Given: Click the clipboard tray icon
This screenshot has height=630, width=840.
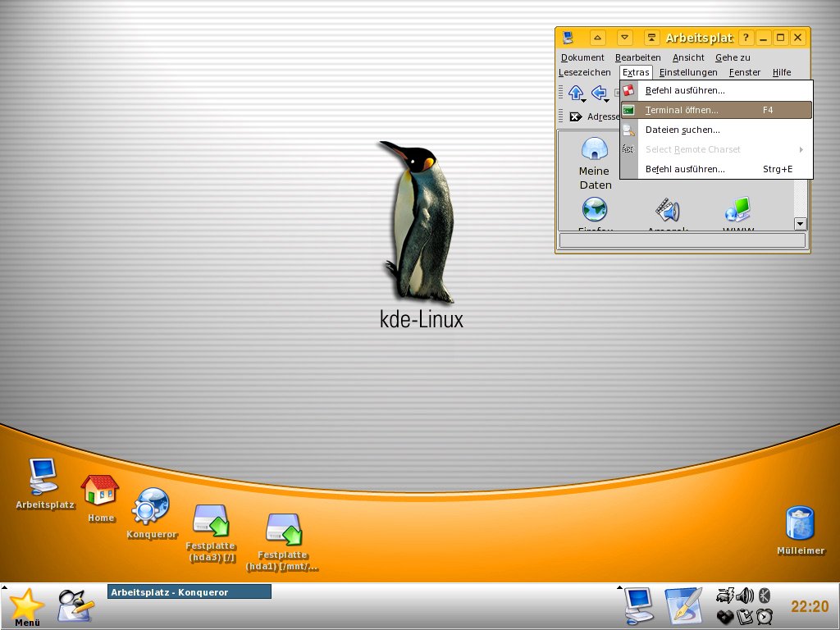Looking at the screenshot, I should (745, 617).
